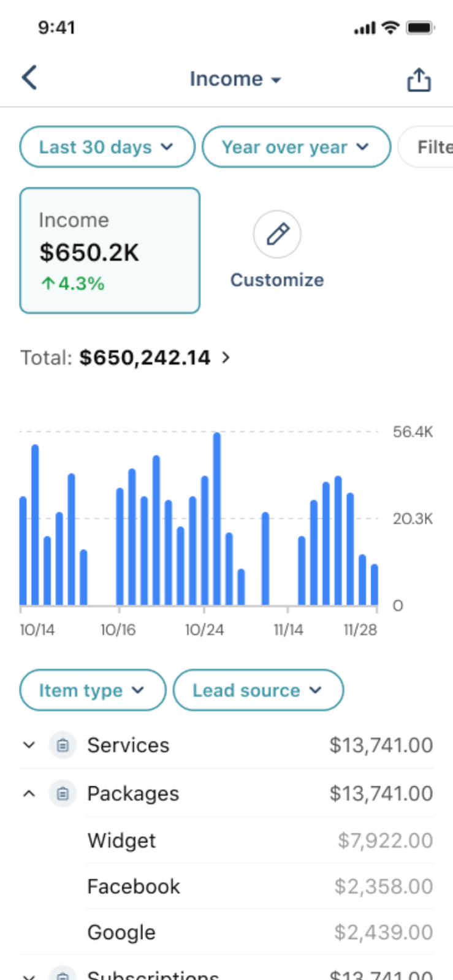The width and height of the screenshot is (453, 980).
Task: Select the Income summary card
Action: [x=110, y=250]
